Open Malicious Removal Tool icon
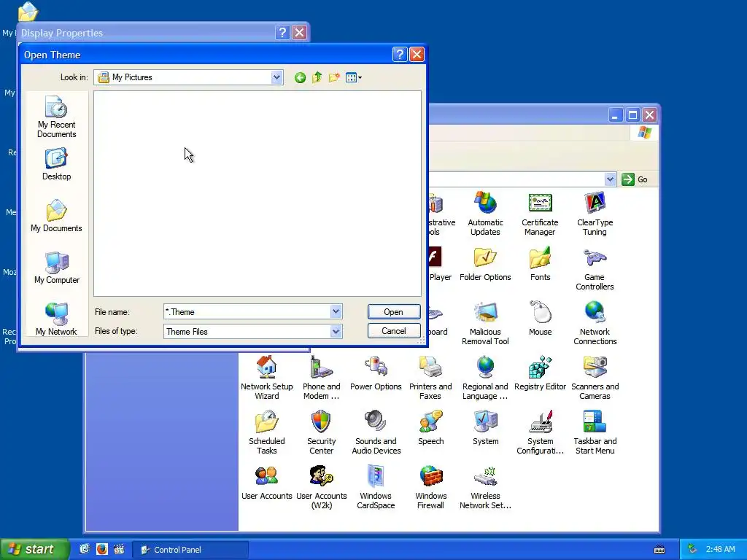Viewport: 747px width, 560px height. tap(485, 323)
